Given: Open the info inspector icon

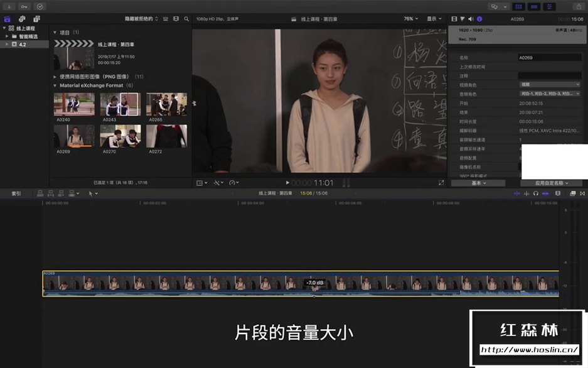Looking at the screenshot, I should 479,19.
